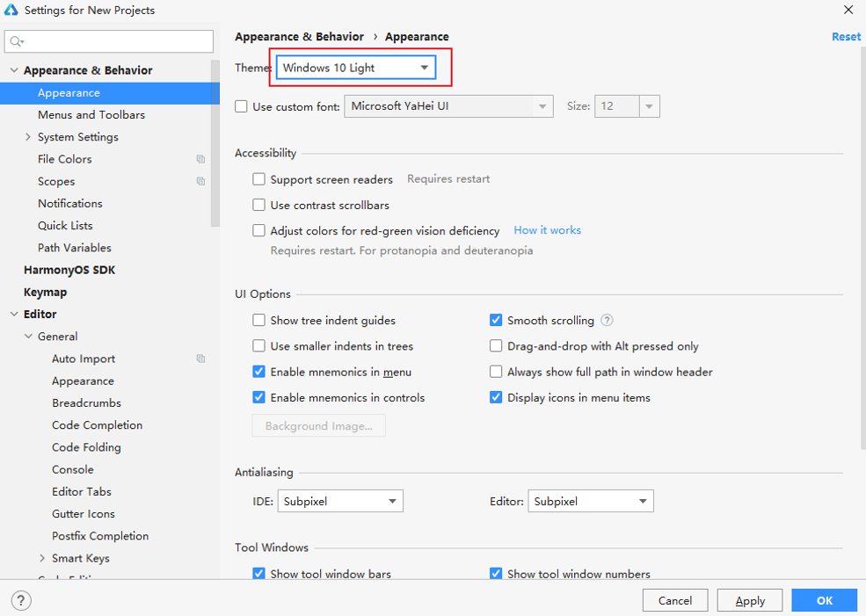866x616 pixels.
Task: Click the copy icon next to Auto Import
Action: [200, 359]
